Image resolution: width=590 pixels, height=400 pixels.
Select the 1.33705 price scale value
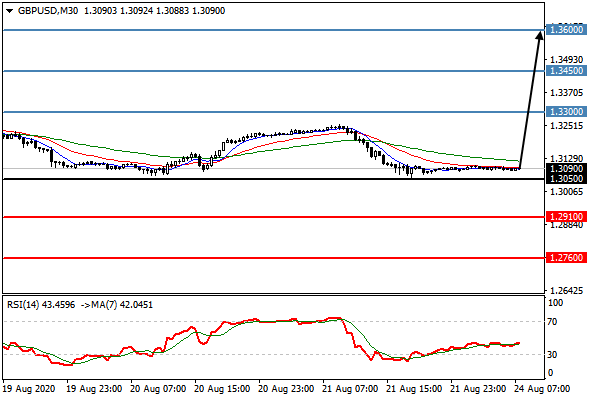(x=566, y=93)
